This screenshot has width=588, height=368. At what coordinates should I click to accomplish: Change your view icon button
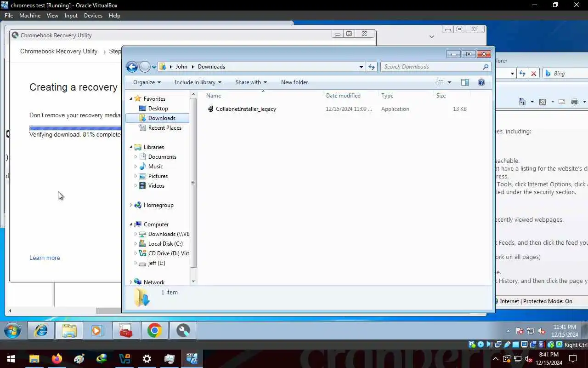click(440, 82)
